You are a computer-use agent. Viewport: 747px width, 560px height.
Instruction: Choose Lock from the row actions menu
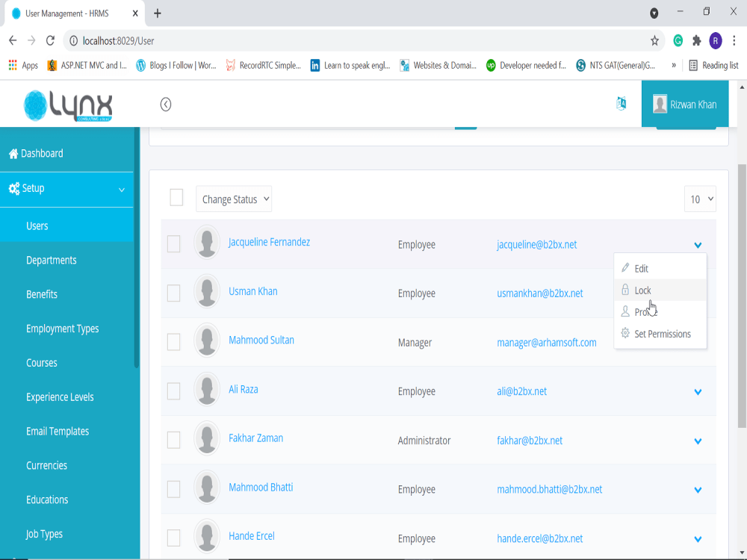point(660,290)
